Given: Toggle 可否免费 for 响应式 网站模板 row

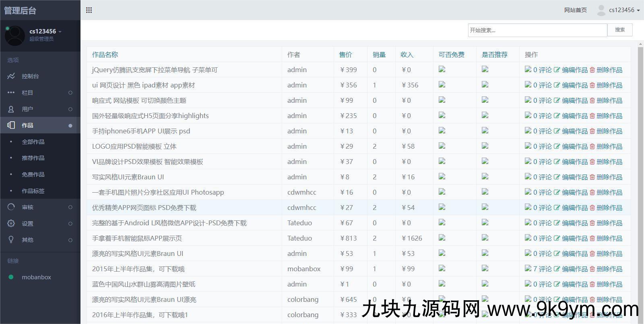Looking at the screenshot, I should pos(442,100).
